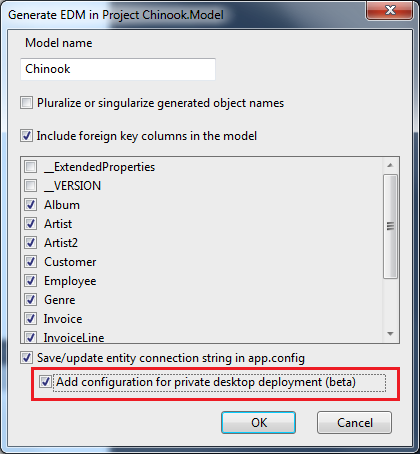Screen dimensions: 420x454
Task: Select the Artist2 label in table list
Action: 61,243
